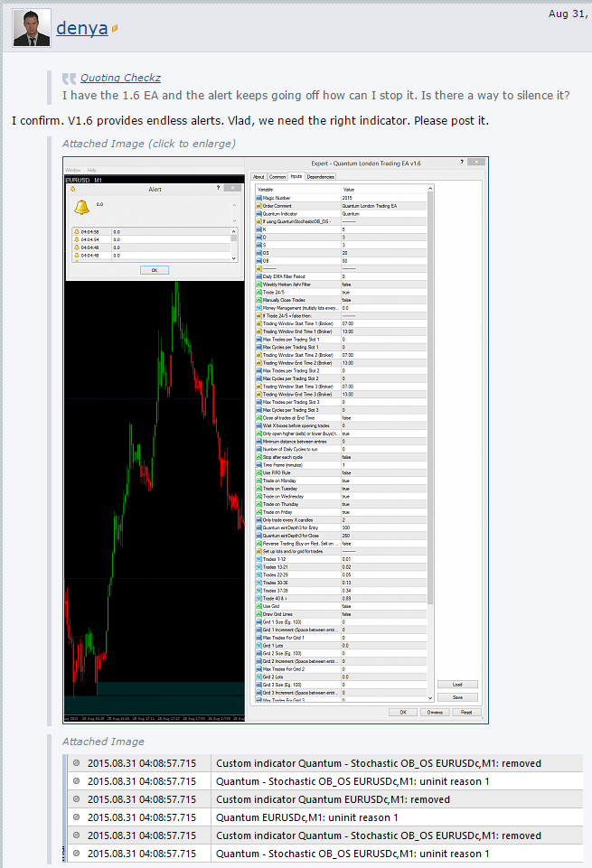This screenshot has width=592, height=868.
Task: Click the quote marks icon before Quoting Checkz
Action: (x=69, y=79)
